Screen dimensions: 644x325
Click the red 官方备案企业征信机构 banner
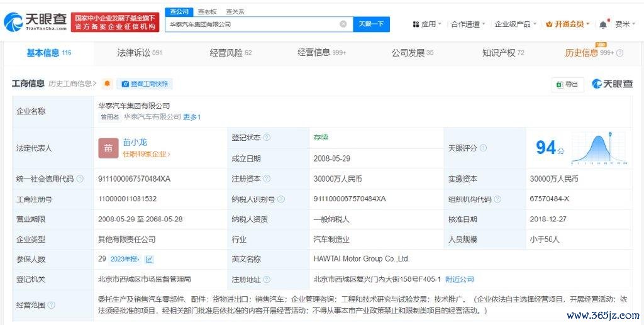(x=115, y=22)
